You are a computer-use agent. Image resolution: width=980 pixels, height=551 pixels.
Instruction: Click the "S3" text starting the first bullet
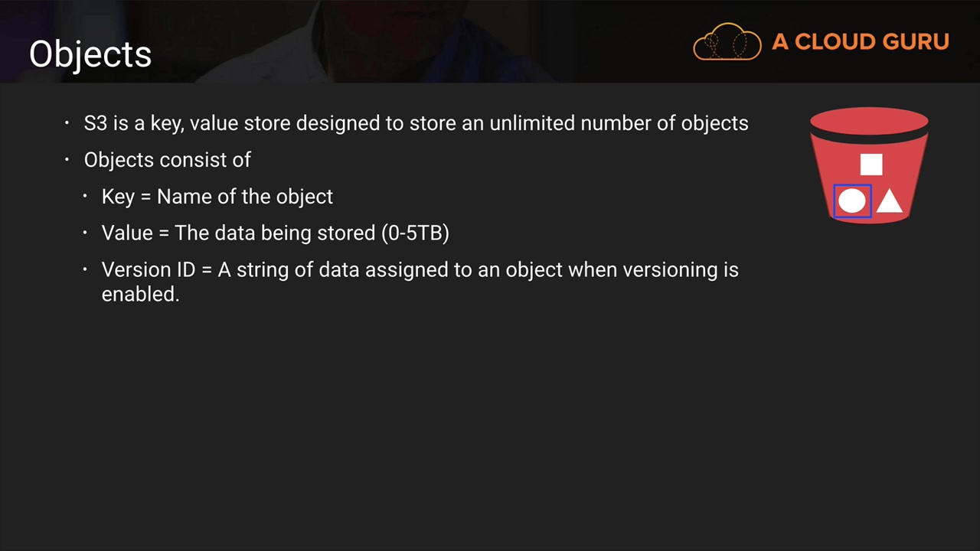[x=95, y=123]
